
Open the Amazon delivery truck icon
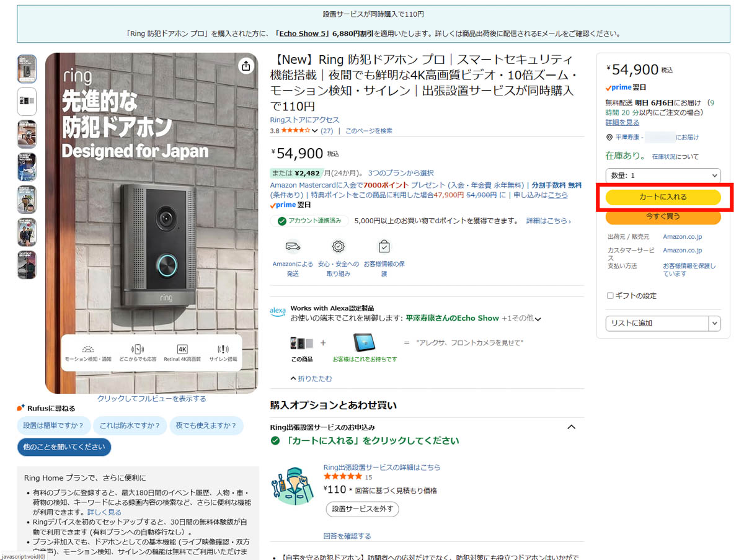click(x=293, y=246)
